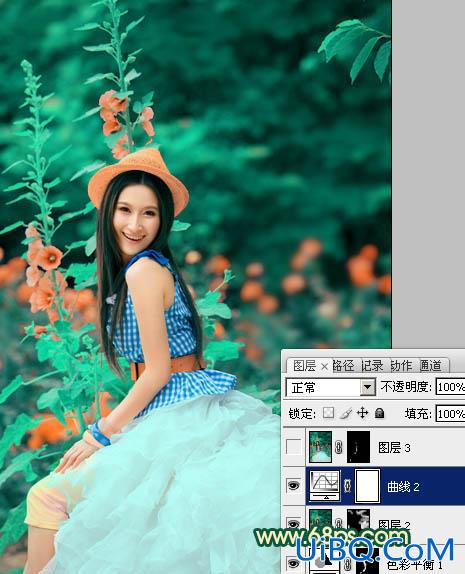Toggle lock transparent pixels icon
The height and width of the screenshot is (574, 465).
coord(328,413)
